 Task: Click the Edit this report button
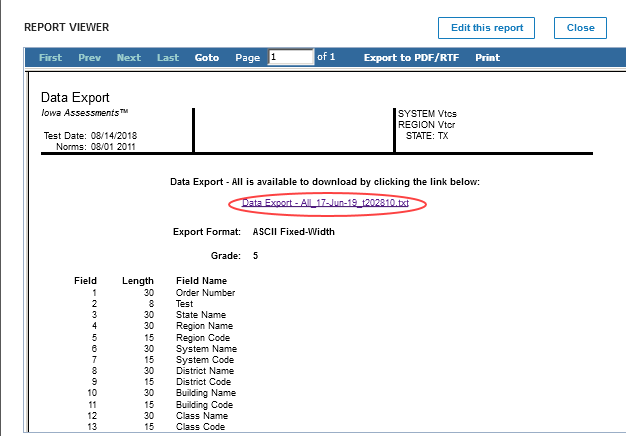tap(486, 28)
